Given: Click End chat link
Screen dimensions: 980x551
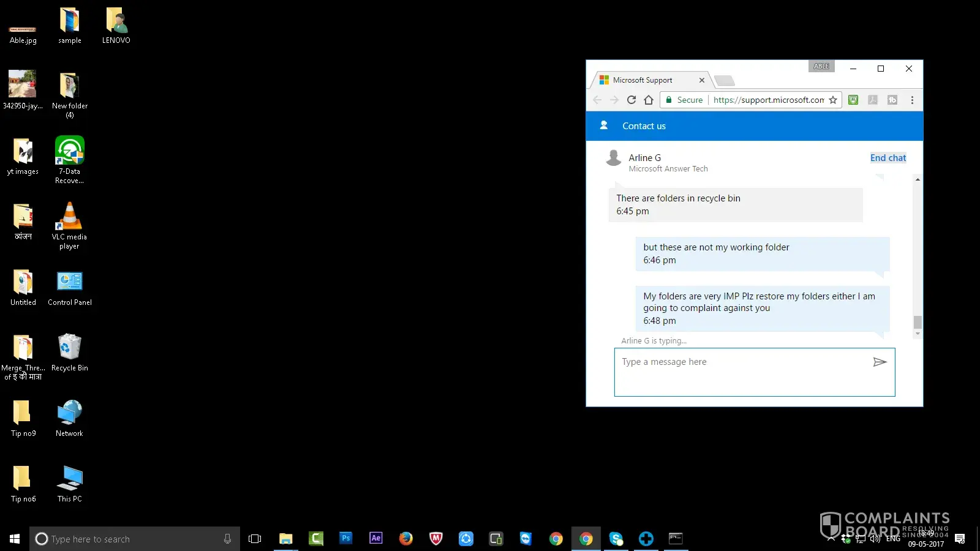Looking at the screenshot, I should pos(888,158).
